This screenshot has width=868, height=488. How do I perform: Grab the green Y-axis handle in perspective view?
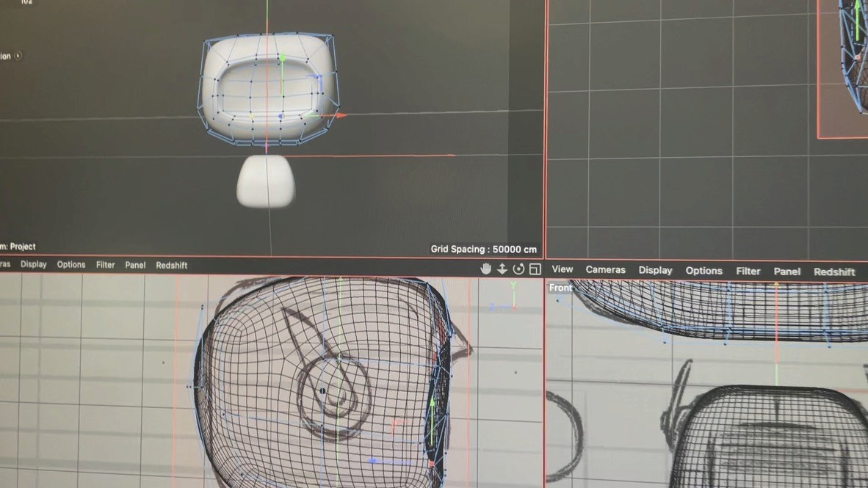click(282, 57)
